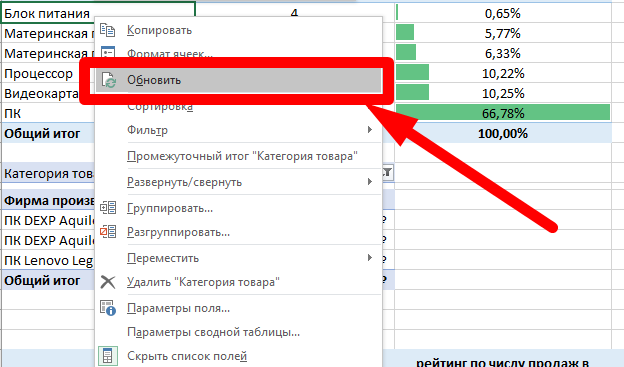Screen dimensions: 624x367
Task: Select the cell showing 100,00%
Action: click(x=503, y=133)
